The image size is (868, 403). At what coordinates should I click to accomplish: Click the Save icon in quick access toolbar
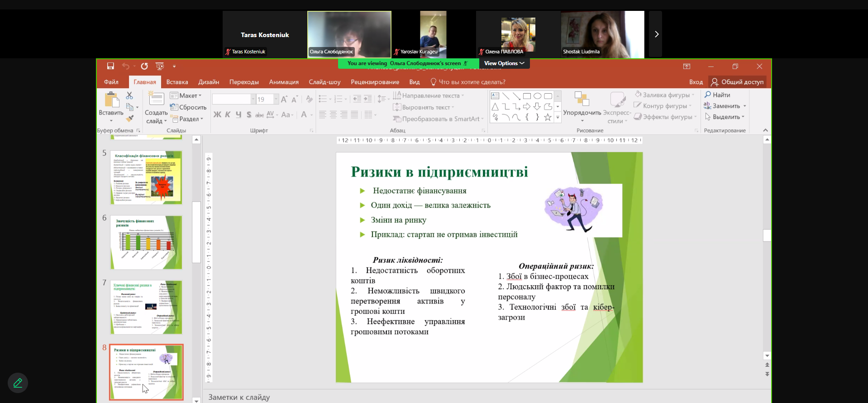pyautogui.click(x=110, y=66)
